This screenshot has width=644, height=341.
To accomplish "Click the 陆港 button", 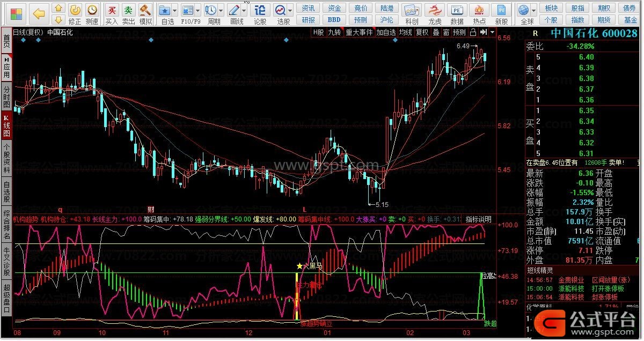I will (x=386, y=8).
